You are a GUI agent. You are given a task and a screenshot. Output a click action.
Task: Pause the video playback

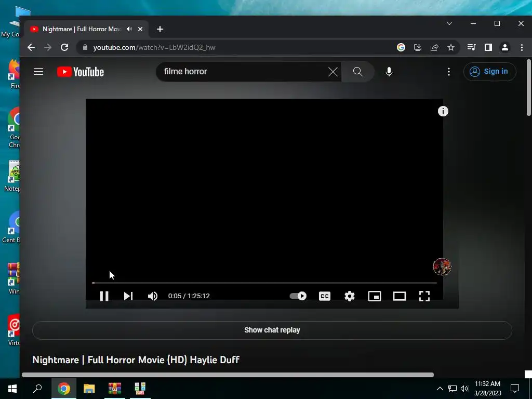pyautogui.click(x=104, y=296)
